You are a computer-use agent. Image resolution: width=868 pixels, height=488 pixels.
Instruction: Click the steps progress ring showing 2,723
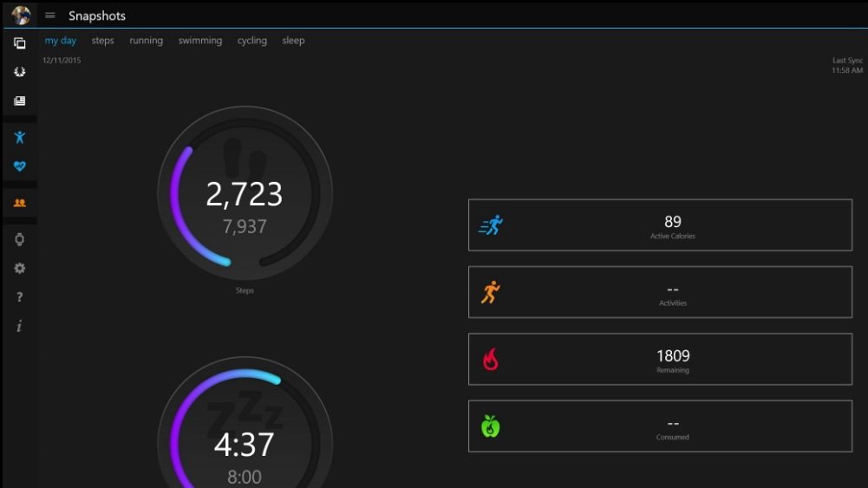245,193
